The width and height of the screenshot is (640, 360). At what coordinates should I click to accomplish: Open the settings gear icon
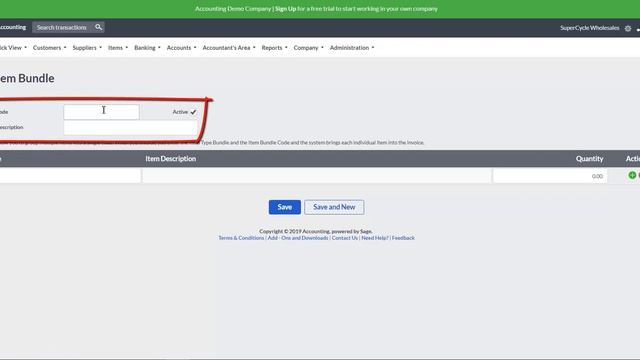[628, 28]
